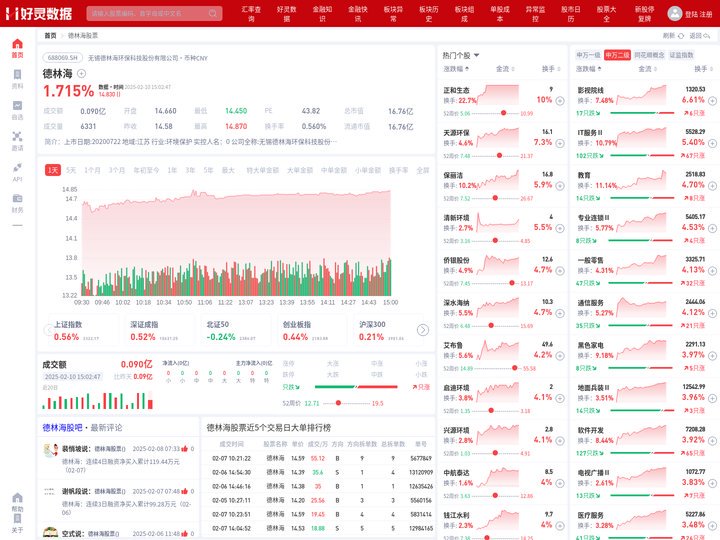
Task: Click the user avatar icon in header
Action: (675, 13)
